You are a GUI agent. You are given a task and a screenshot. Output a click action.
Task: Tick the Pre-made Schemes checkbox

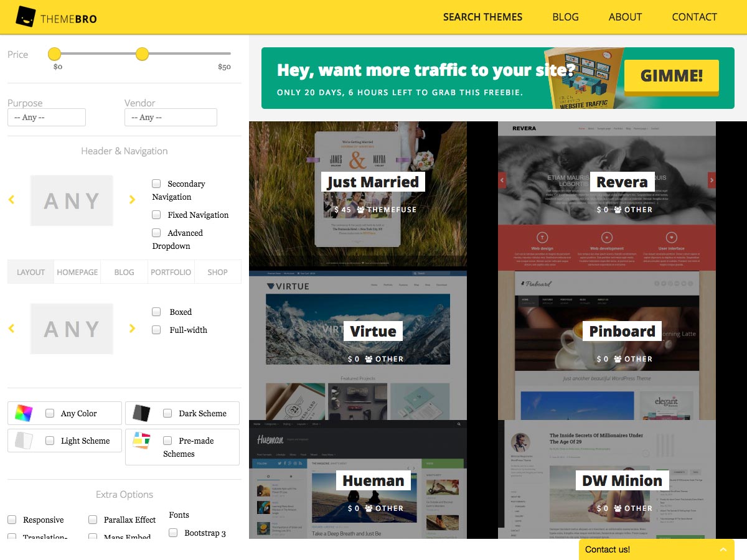pyautogui.click(x=167, y=441)
